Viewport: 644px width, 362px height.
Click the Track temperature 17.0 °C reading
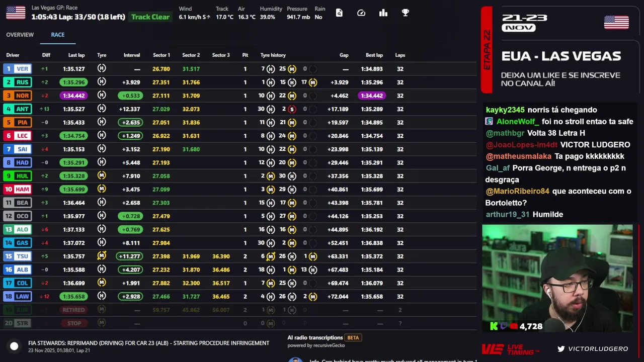pyautogui.click(x=224, y=17)
